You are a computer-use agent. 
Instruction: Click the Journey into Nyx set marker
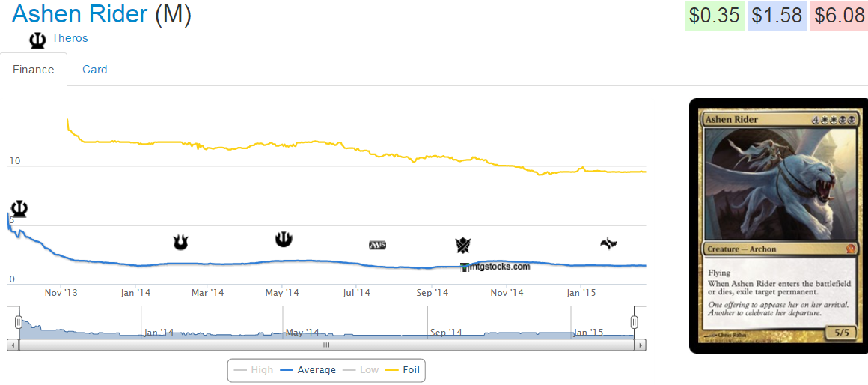point(284,239)
